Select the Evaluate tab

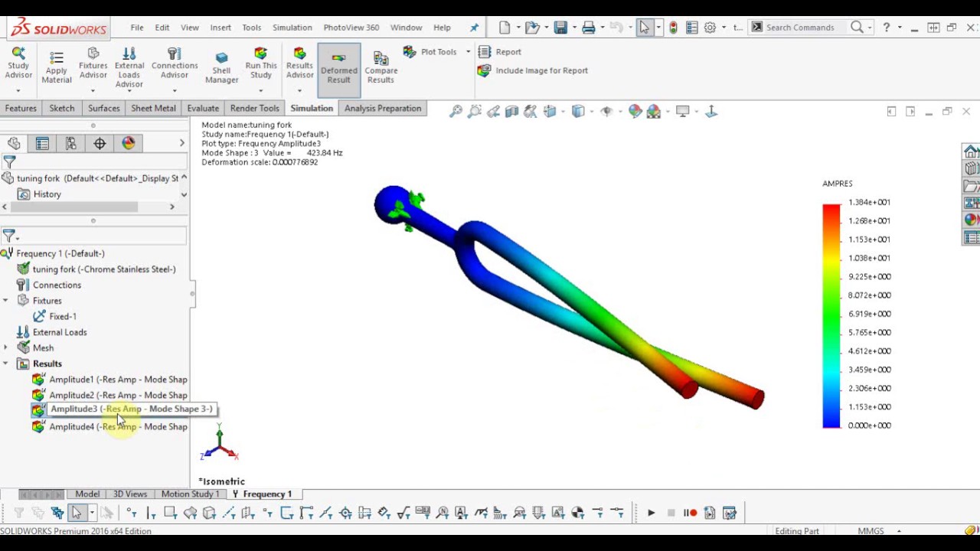203,109
